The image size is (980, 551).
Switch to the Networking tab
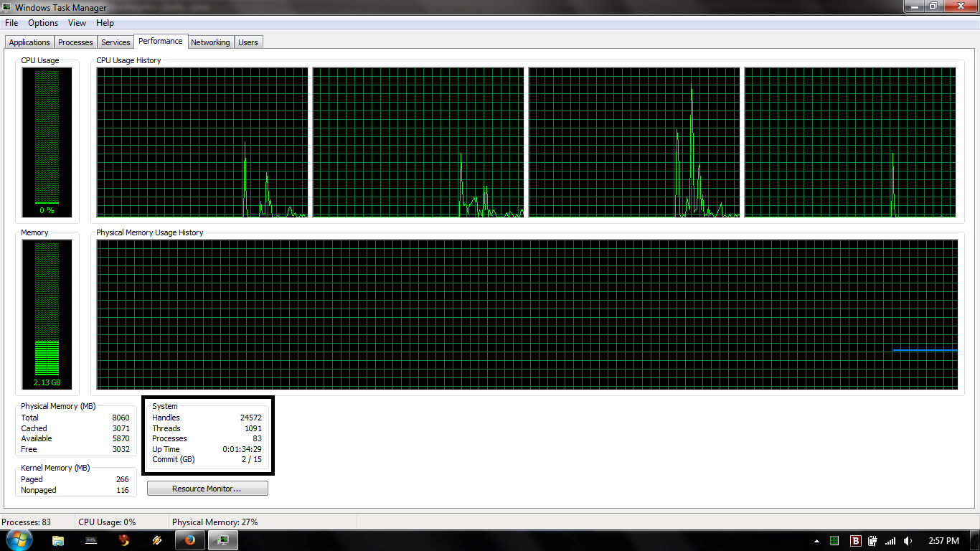pyautogui.click(x=210, y=42)
